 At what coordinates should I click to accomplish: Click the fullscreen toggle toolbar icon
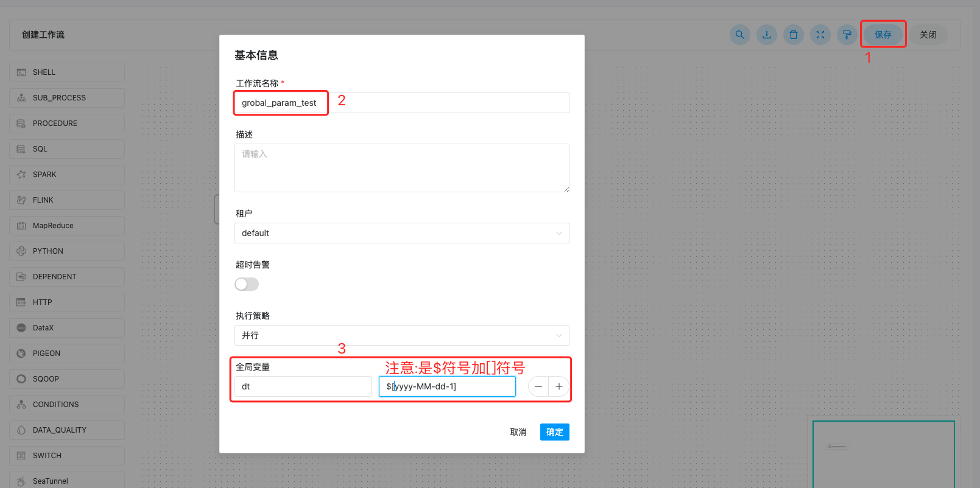(820, 35)
